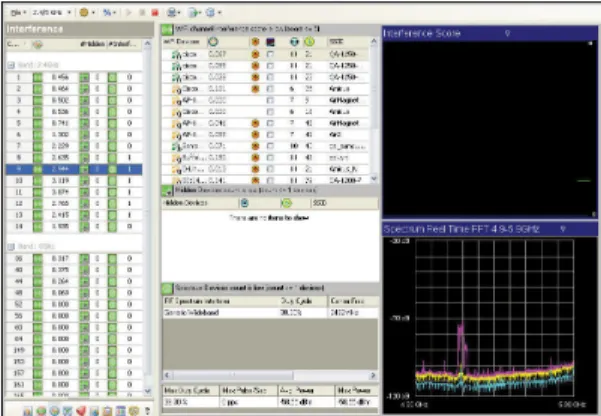Sort by the interference score column icon in channel list
This screenshot has width=601, height=416.
tap(37, 44)
